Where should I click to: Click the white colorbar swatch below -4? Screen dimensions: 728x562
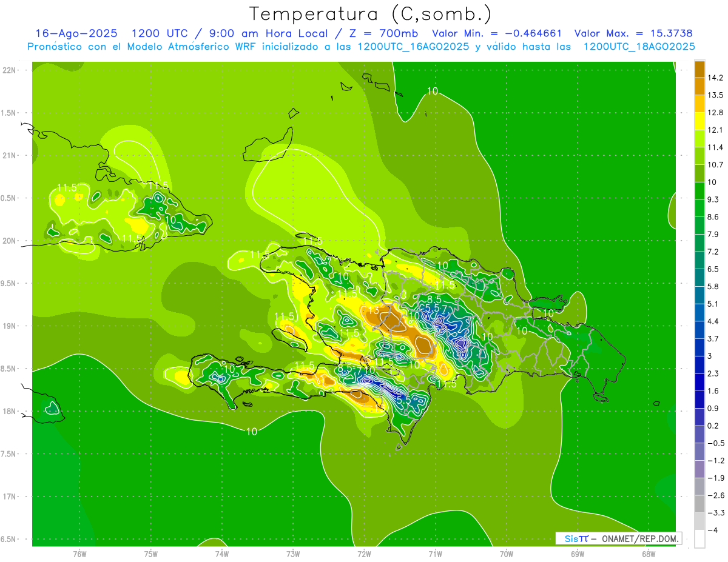699,539
